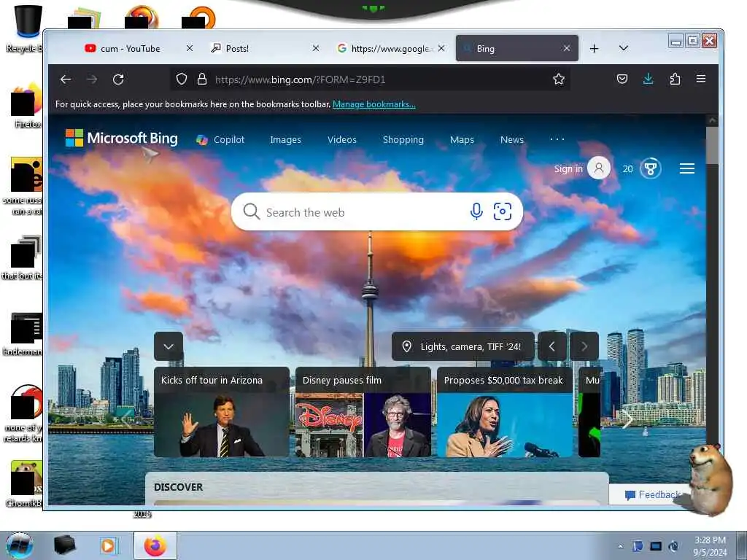The image size is (747, 560).
Task: Open the Proposes $50,000 tax break card
Action: pos(505,412)
